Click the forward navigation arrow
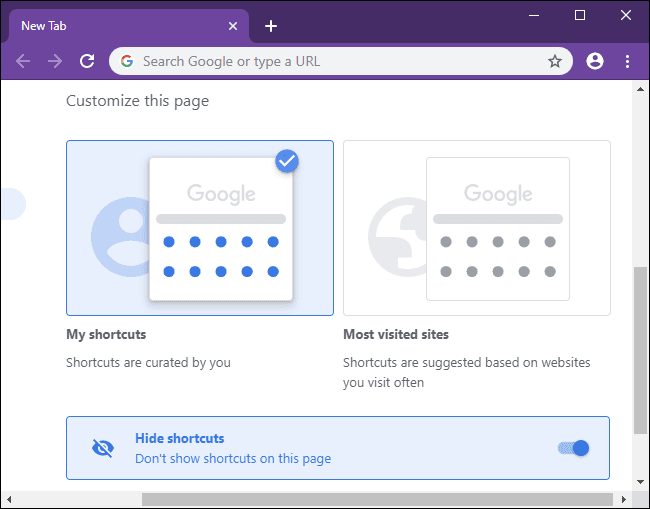The width and height of the screenshot is (650, 509). tap(55, 61)
